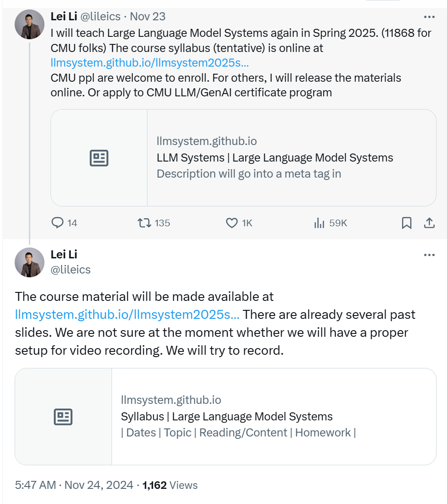Open the llmsystem link in the first tweet
This screenshot has height=504, width=447.
click(149, 63)
